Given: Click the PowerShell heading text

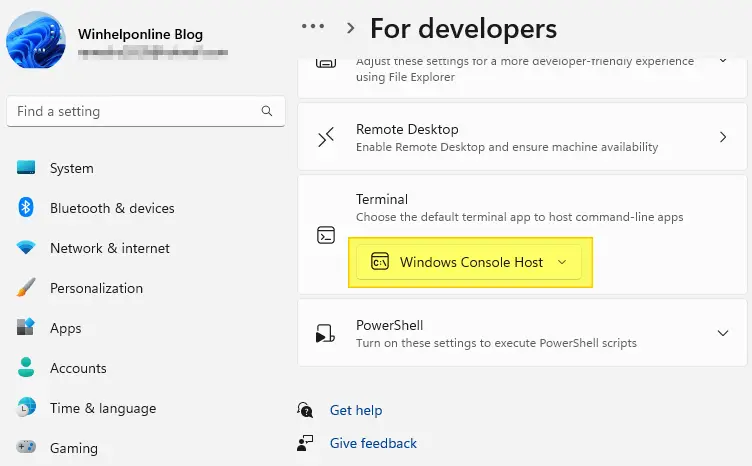Looking at the screenshot, I should [389, 325].
